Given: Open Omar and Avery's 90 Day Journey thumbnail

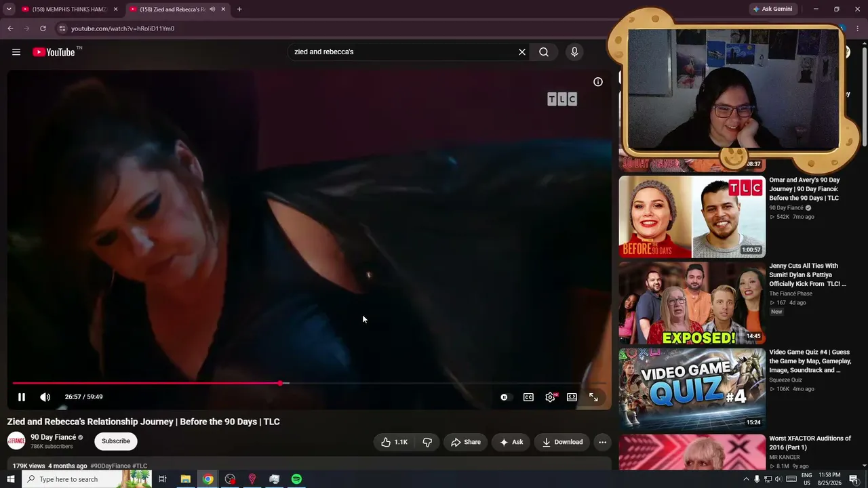Looking at the screenshot, I should (692, 217).
